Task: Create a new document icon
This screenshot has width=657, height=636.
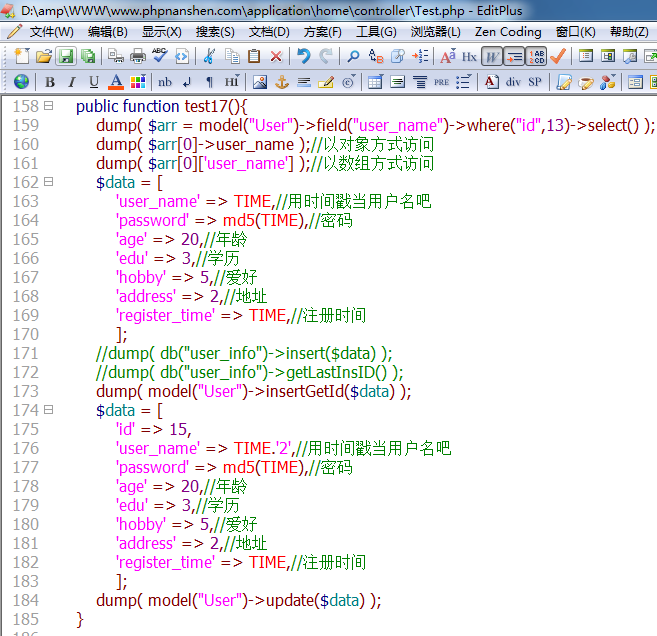Action: (22, 56)
